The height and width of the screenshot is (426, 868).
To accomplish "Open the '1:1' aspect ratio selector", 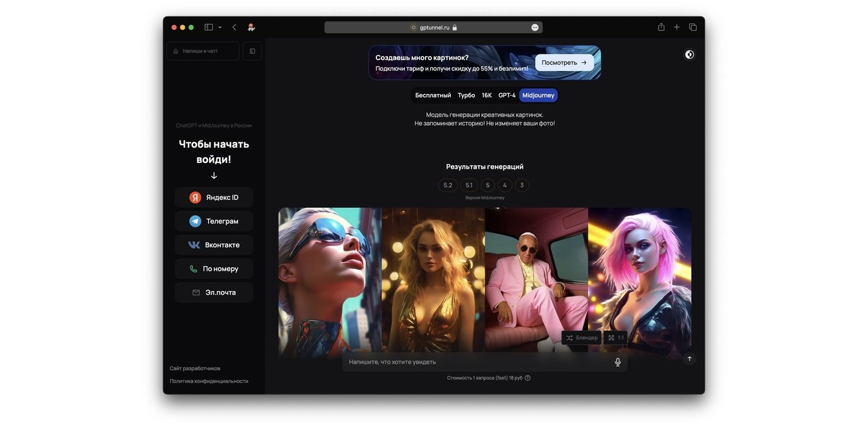I will (616, 338).
